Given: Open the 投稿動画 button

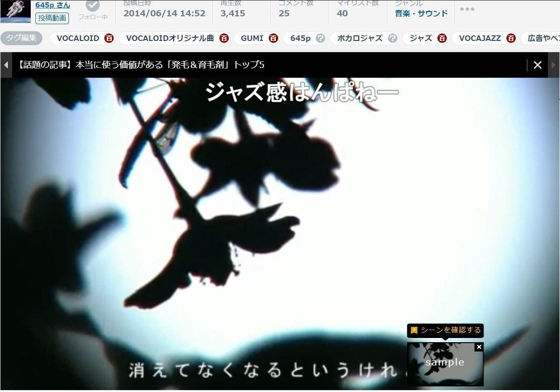Looking at the screenshot, I should click(52, 18).
